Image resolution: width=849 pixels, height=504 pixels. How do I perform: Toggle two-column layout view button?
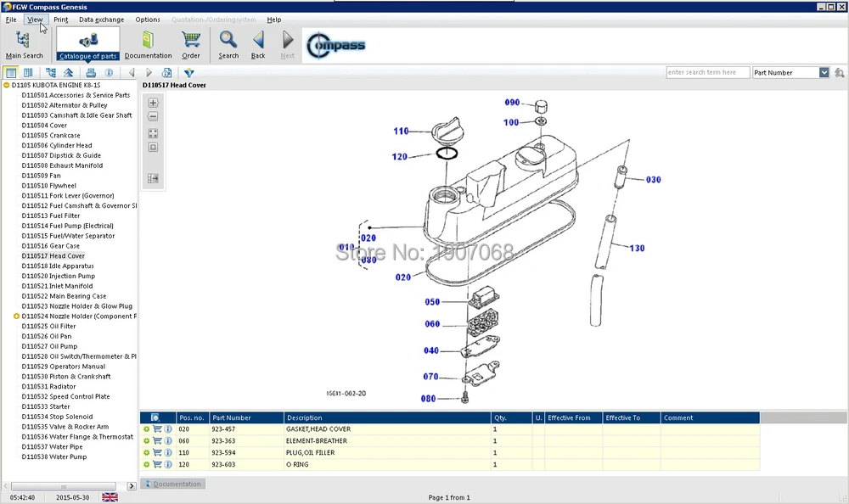coord(28,73)
